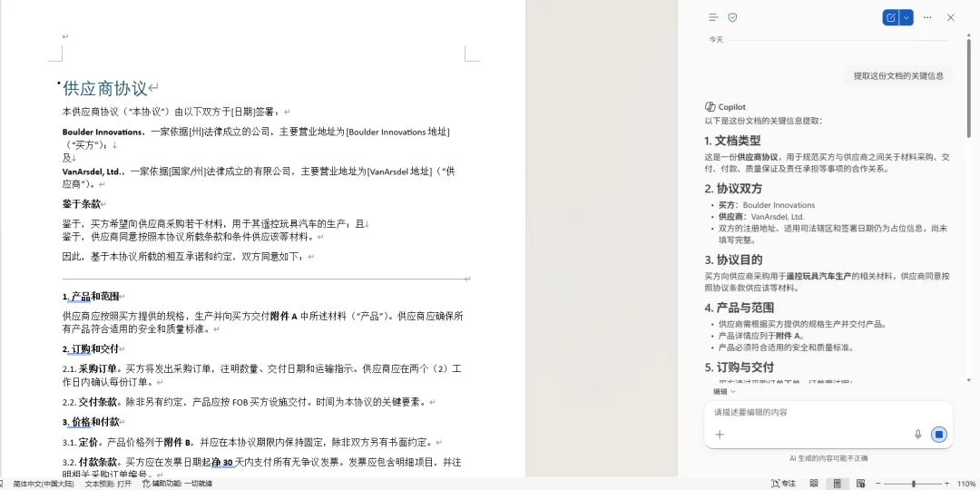Click the Copilot pane scroll down arrow
The width and height of the screenshot is (980, 490).
point(969,378)
